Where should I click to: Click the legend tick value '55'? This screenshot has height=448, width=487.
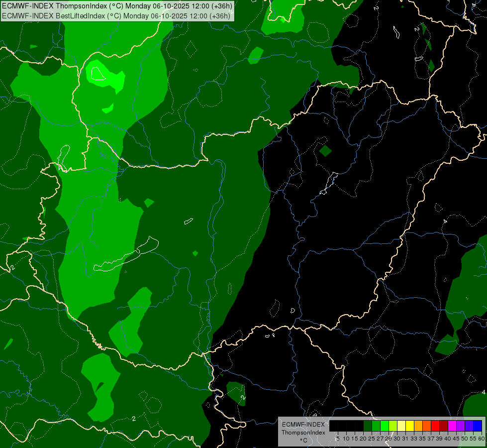pyautogui.click(x=473, y=439)
